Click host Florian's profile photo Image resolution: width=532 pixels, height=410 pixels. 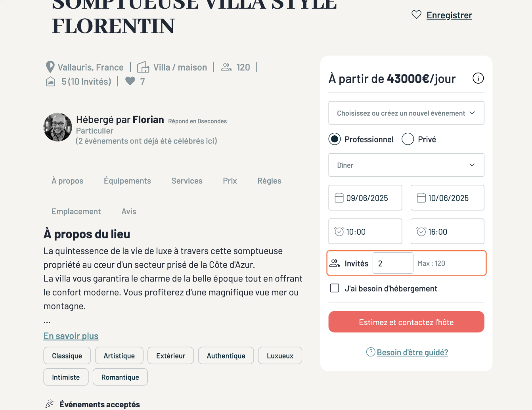click(58, 127)
